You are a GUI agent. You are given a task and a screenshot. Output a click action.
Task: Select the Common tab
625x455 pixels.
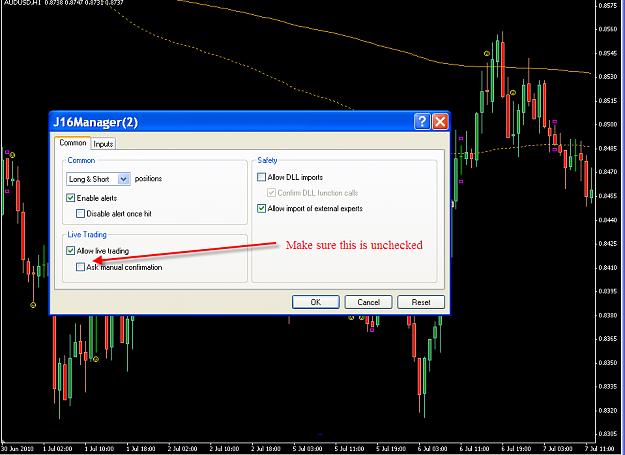73,143
